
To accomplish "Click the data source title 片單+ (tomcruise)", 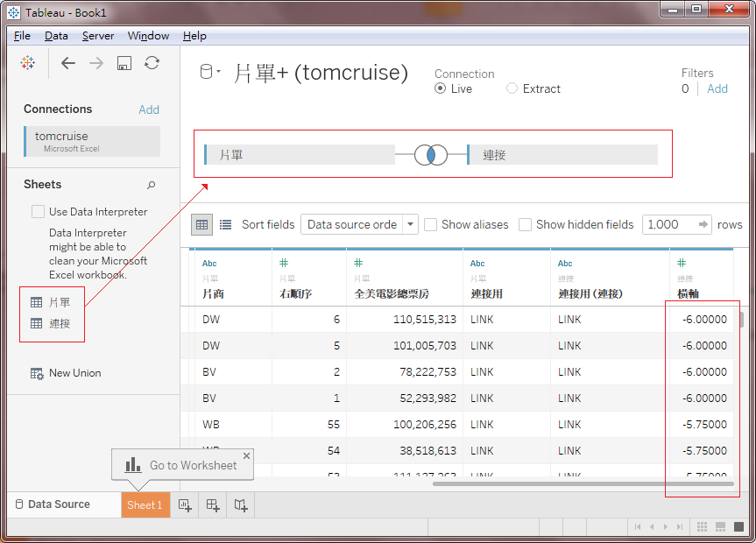I will 321,73.
